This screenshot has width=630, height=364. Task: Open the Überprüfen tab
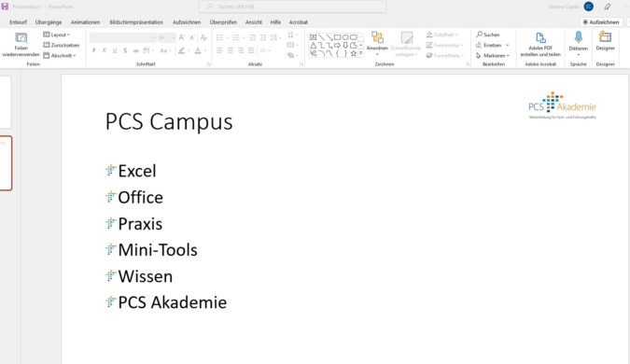(223, 22)
